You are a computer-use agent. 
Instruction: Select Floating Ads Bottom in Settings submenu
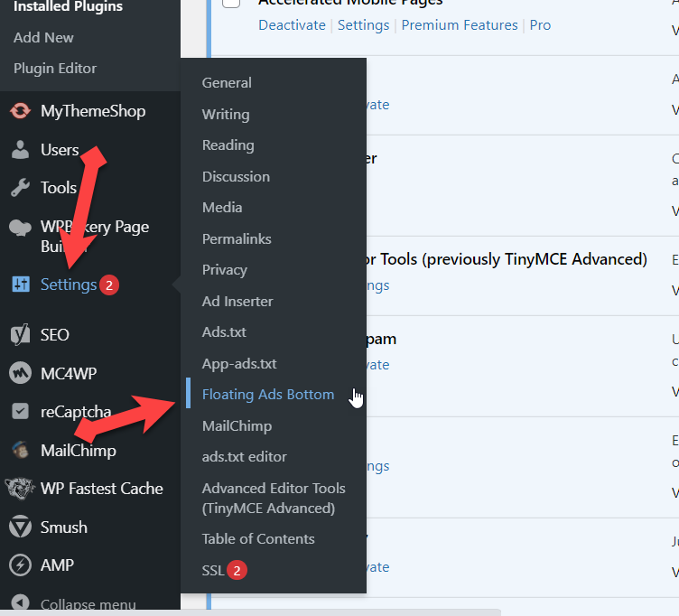click(x=267, y=395)
